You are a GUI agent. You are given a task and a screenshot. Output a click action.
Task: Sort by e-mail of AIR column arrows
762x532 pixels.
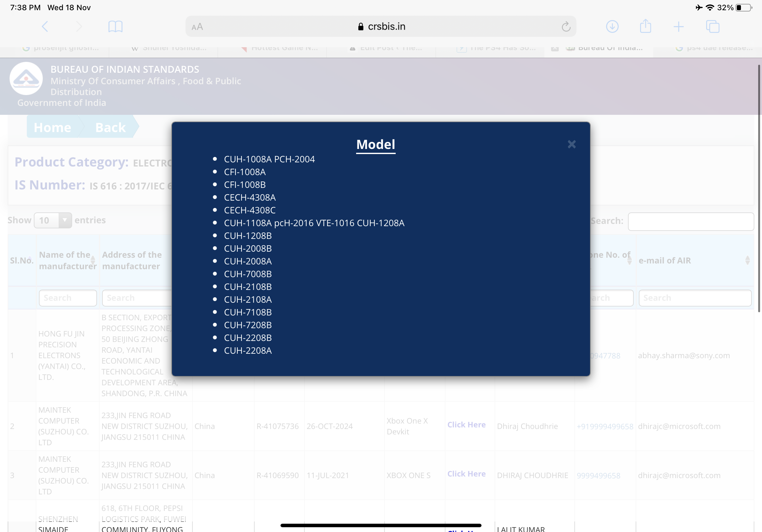[x=747, y=260]
